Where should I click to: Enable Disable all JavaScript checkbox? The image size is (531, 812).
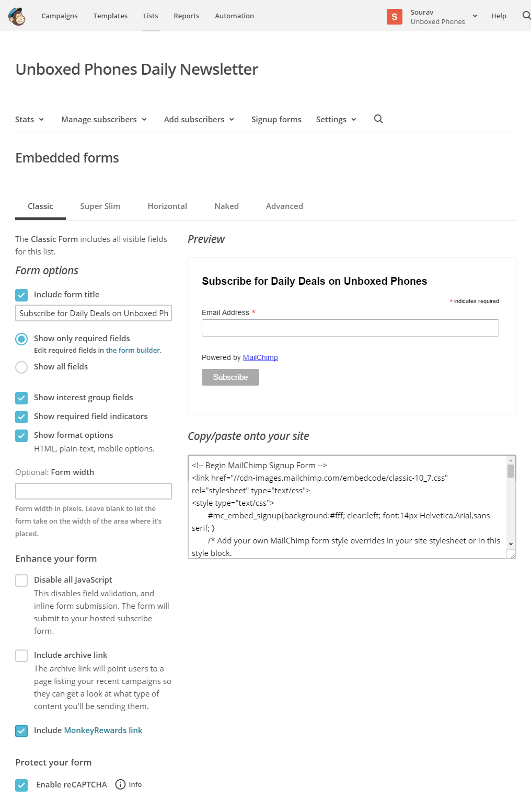(x=21, y=581)
